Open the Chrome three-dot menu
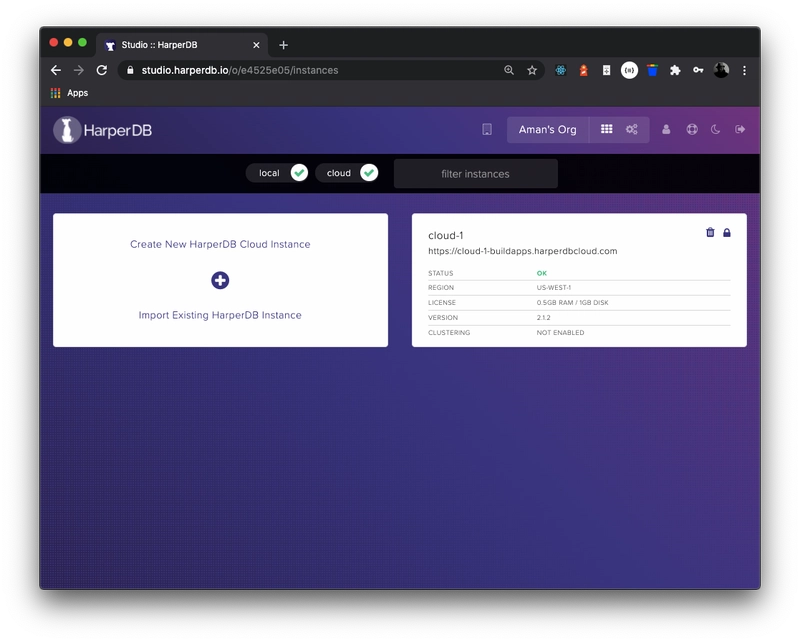 tap(744, 70)
